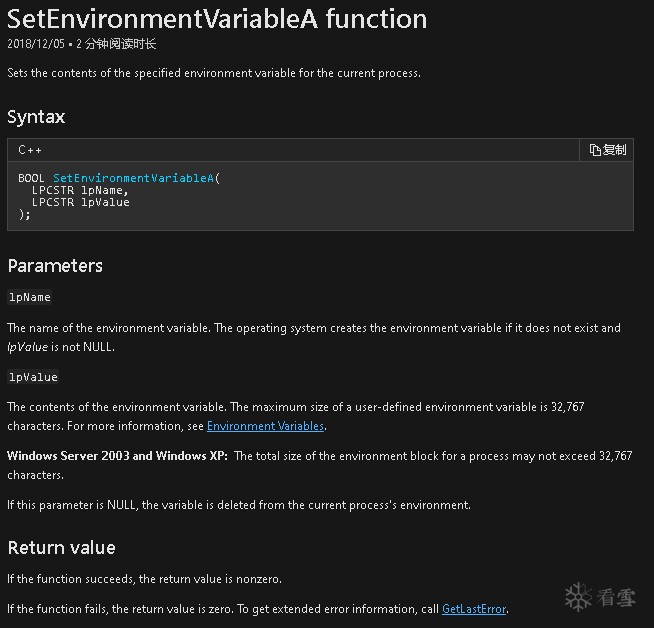654x628 pixels.
Task: Click the 分钟阅读时长 reading time text
Action: [120, 44]
